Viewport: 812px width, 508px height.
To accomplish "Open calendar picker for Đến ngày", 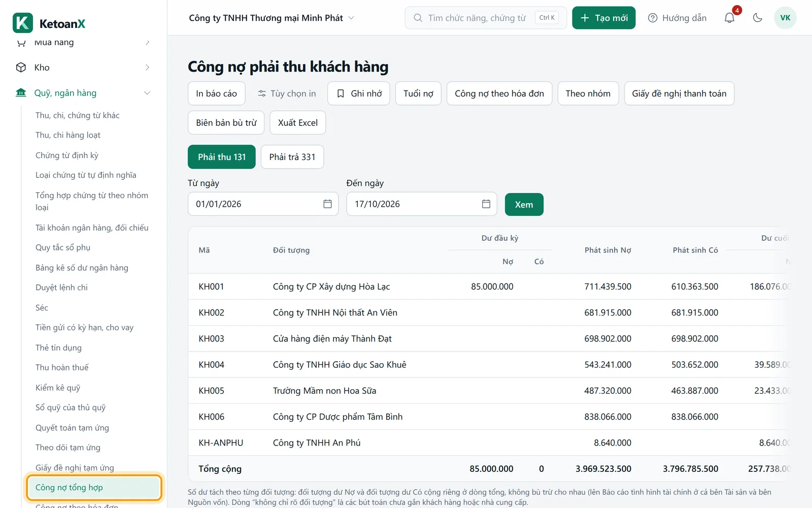I will coord(486,204).
